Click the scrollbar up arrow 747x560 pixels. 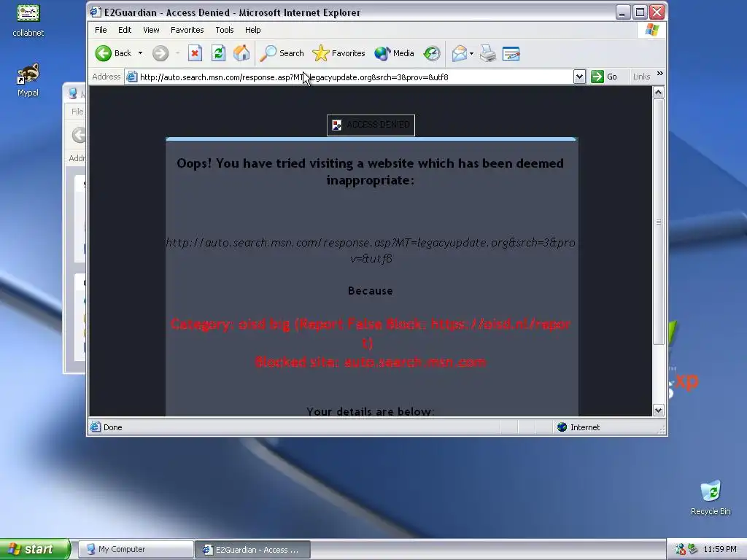pos(659,93)
